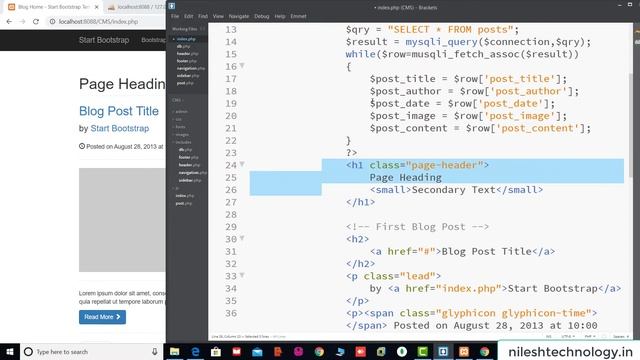Click the Start Bootstrap author link

(x=120, y=129)
